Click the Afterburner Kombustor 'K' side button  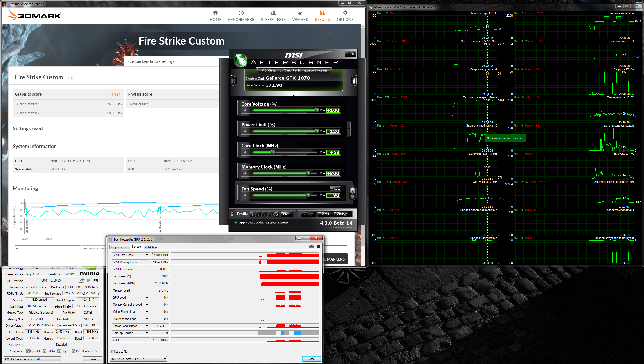click(234, 81)
